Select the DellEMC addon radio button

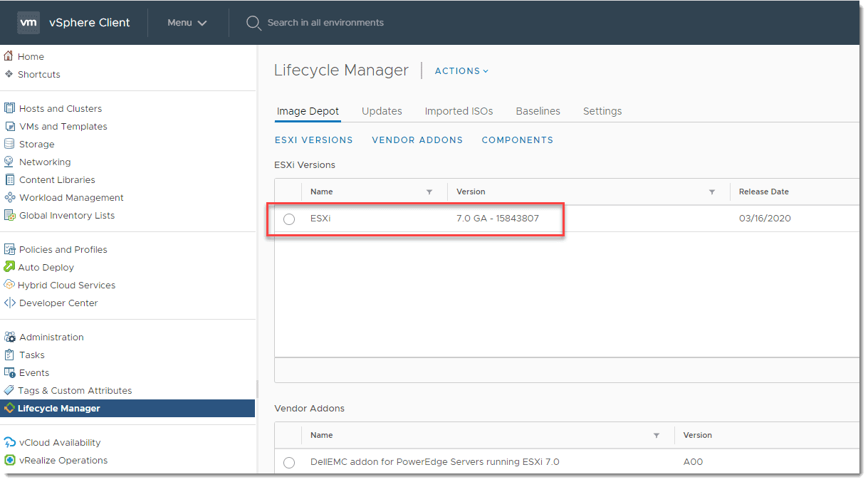coord(289,463)
